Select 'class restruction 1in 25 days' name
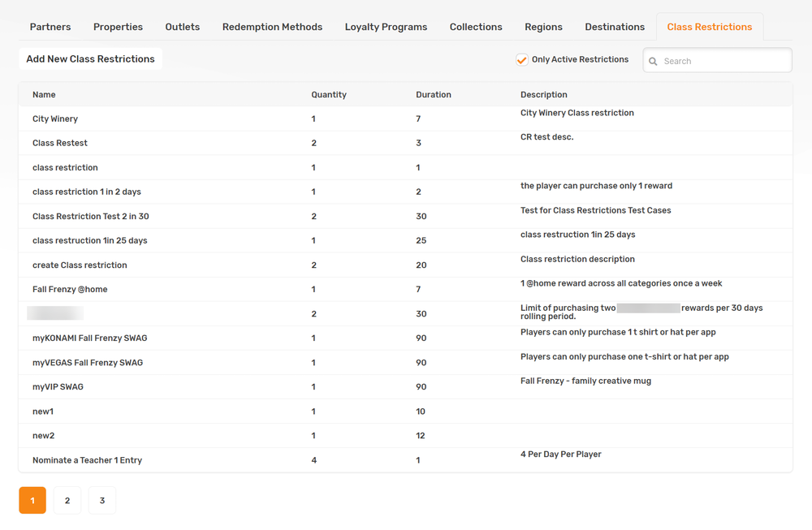Screen dimensions: 812x530 89,241
